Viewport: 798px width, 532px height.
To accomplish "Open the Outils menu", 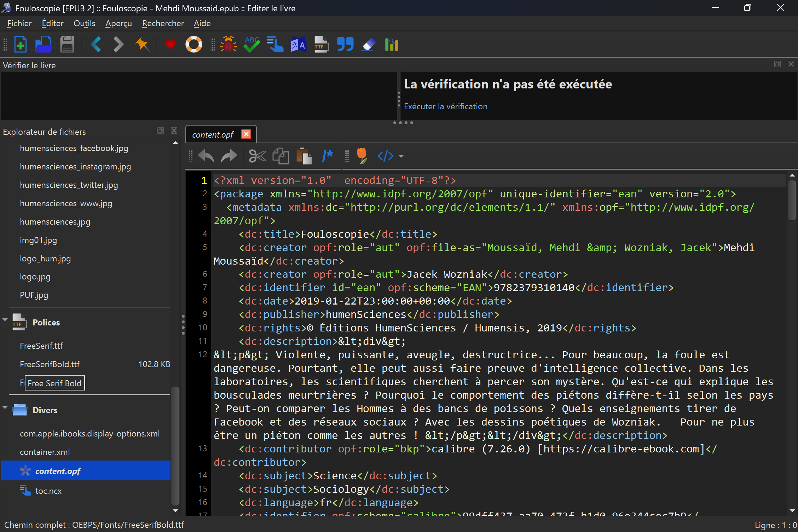I will click(x=84, y=23).
